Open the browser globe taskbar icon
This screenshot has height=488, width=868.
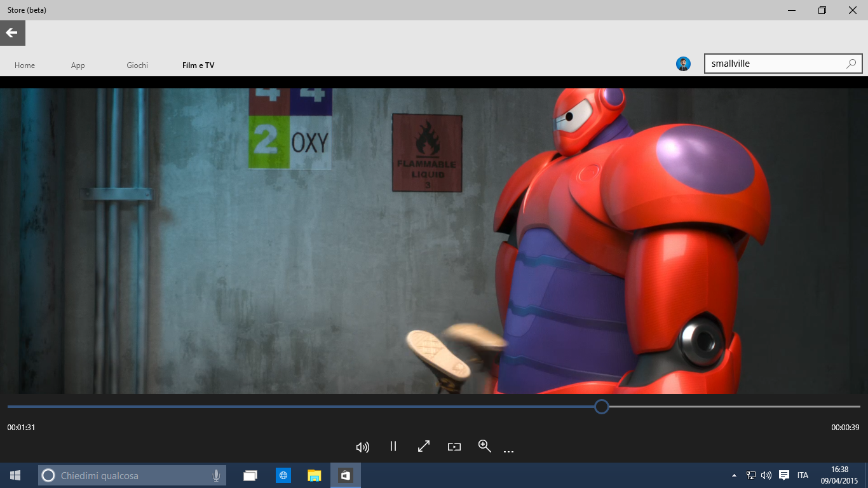[283, 475]
